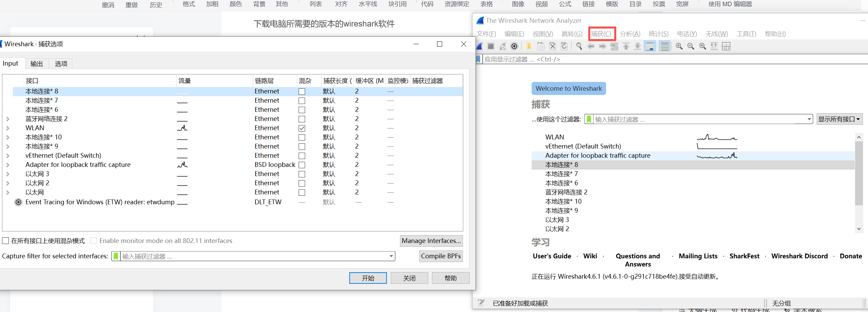Uncheck promiscuous mode for WLAN
The width and height of the screenshot is (868, 312).
[x=302, y=128]
